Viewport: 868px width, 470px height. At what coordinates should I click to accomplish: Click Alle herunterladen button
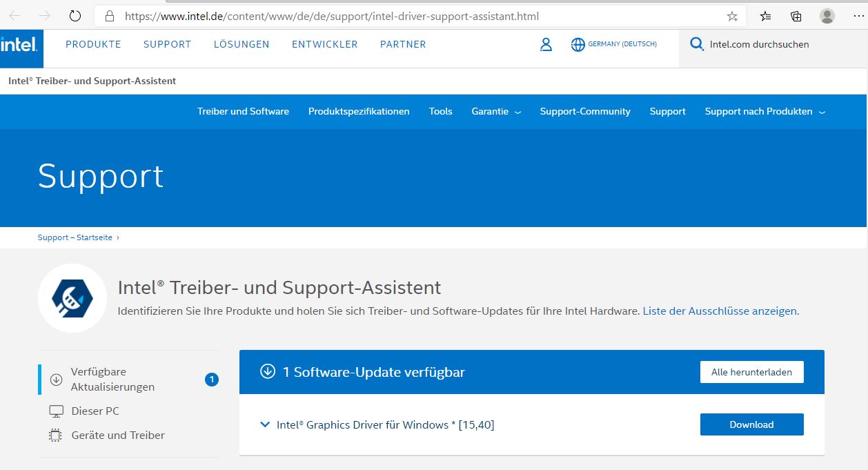point(751,372)
